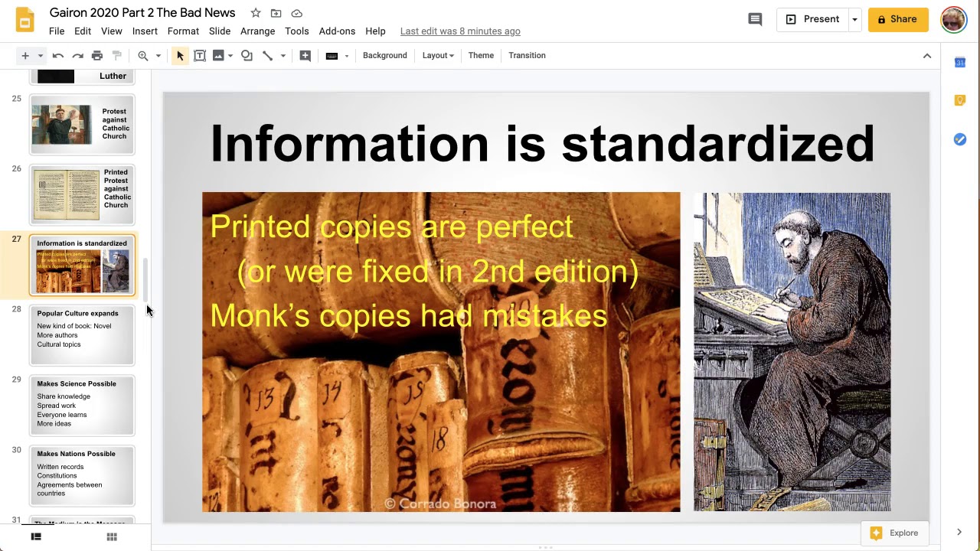
Task: Open the Insert menu
Action: point(145,31)
